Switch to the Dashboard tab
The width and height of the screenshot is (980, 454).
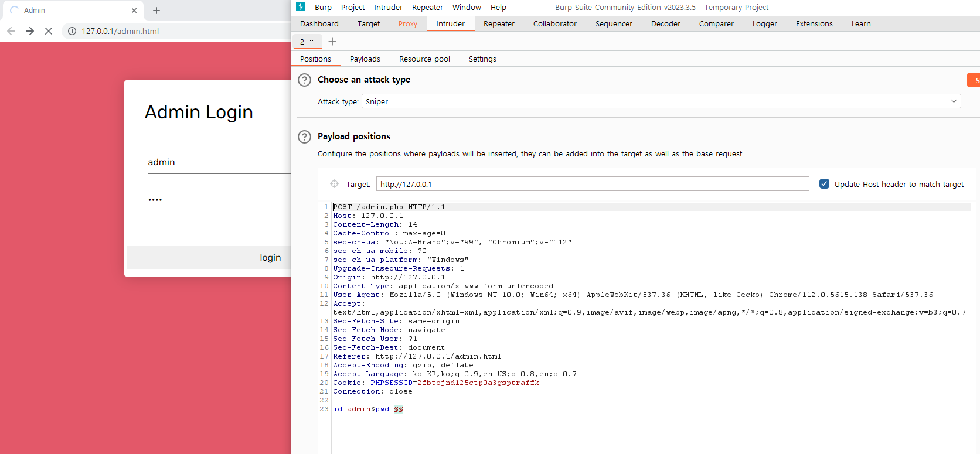coord(319,23)
